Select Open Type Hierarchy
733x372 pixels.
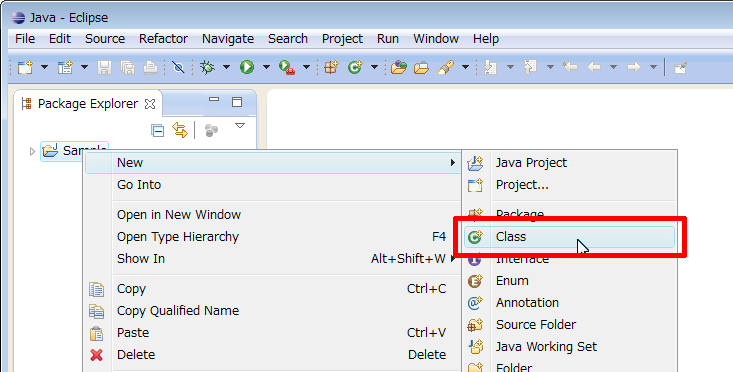click(x=273, y=236)
